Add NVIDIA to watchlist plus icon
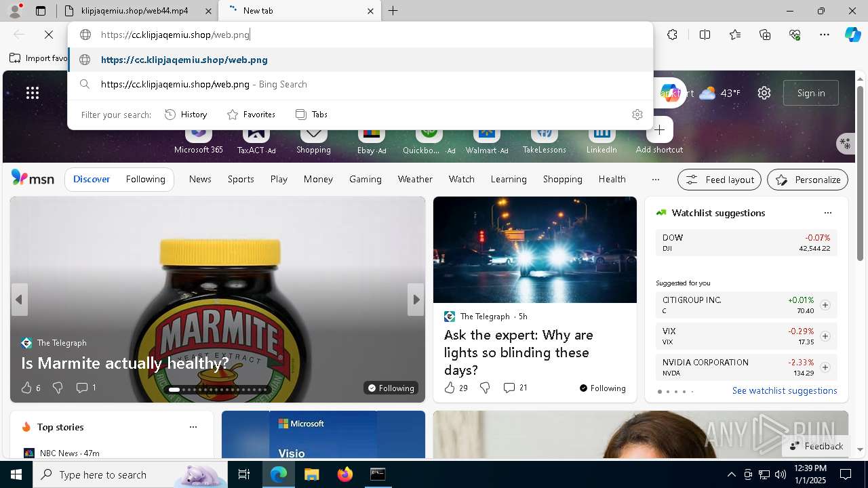 [x=825, y=367]
